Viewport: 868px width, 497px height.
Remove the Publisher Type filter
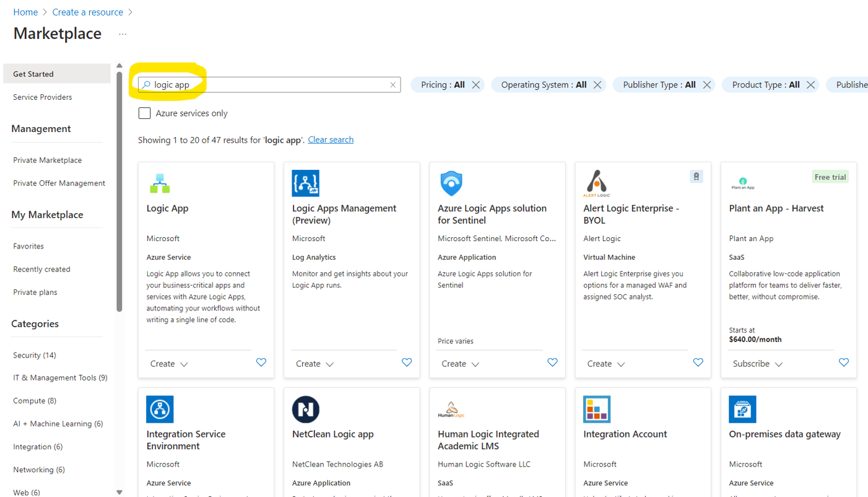pyautogui.click(x=707, y=85)
